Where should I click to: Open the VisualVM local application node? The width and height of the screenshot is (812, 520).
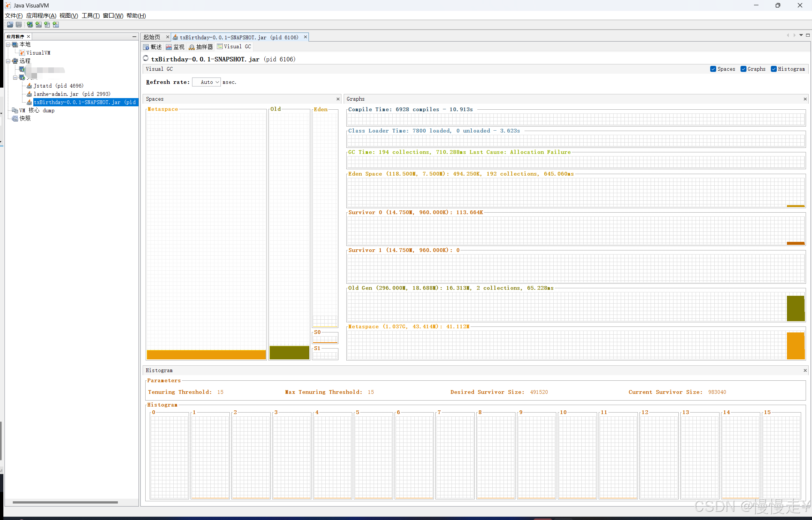tap(38, 53)
